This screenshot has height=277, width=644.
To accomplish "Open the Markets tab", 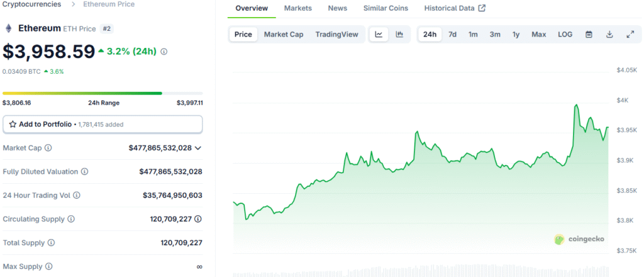I will click(297, 8).
